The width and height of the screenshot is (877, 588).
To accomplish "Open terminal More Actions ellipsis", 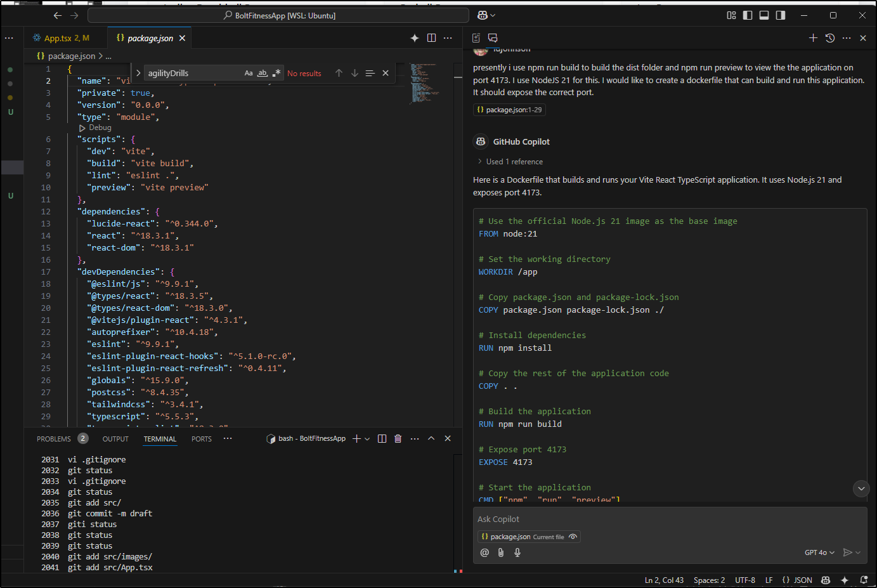I will click(415, 438).
